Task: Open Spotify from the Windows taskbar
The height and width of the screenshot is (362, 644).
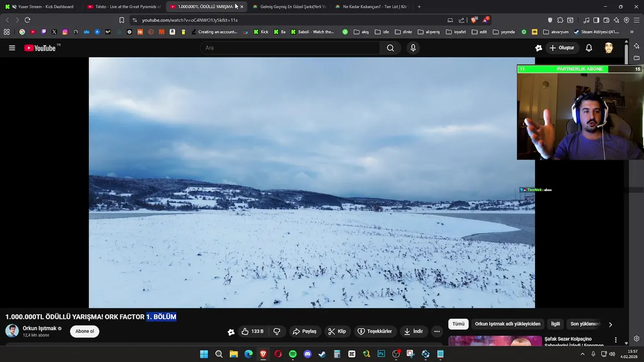Action: coord(293,354)
